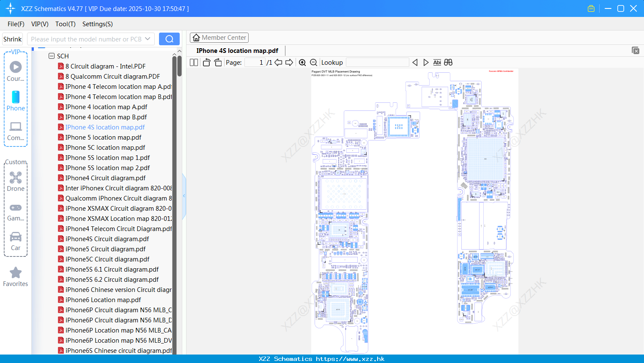The image size is (644, 363).
Task: Open iPhone5S 6.1 Circuit diagram.pdf
Action: point(112,269)
